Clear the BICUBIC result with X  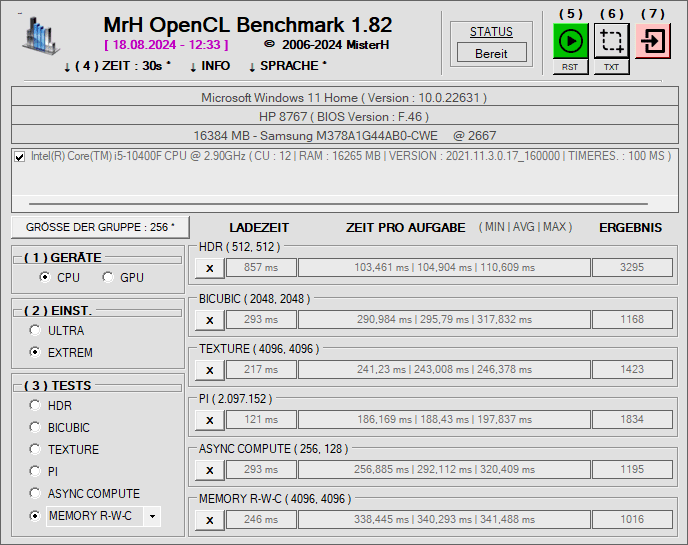coord(210,320)
